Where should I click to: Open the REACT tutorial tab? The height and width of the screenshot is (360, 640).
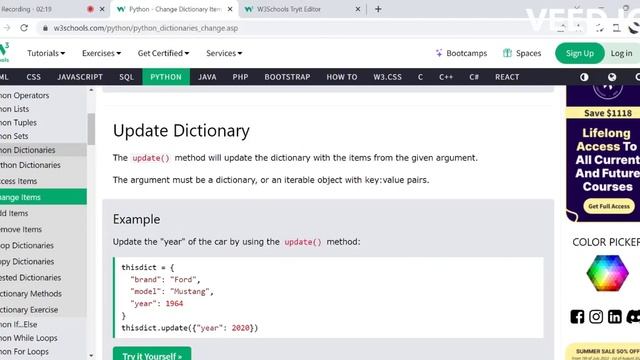point(507,77)
